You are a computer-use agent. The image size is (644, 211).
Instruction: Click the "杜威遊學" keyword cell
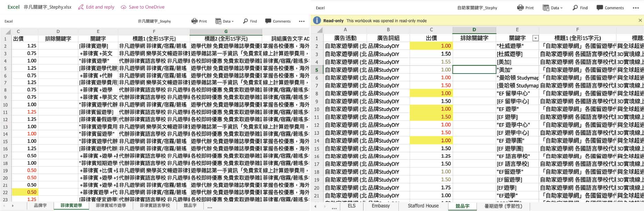point(517,46)
